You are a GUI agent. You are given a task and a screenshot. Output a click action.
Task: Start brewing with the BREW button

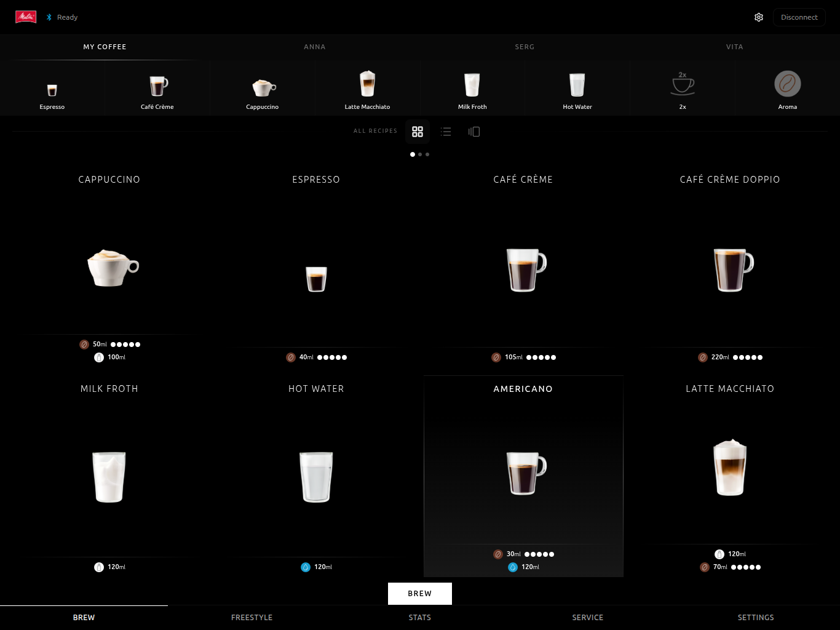point(420,594)
